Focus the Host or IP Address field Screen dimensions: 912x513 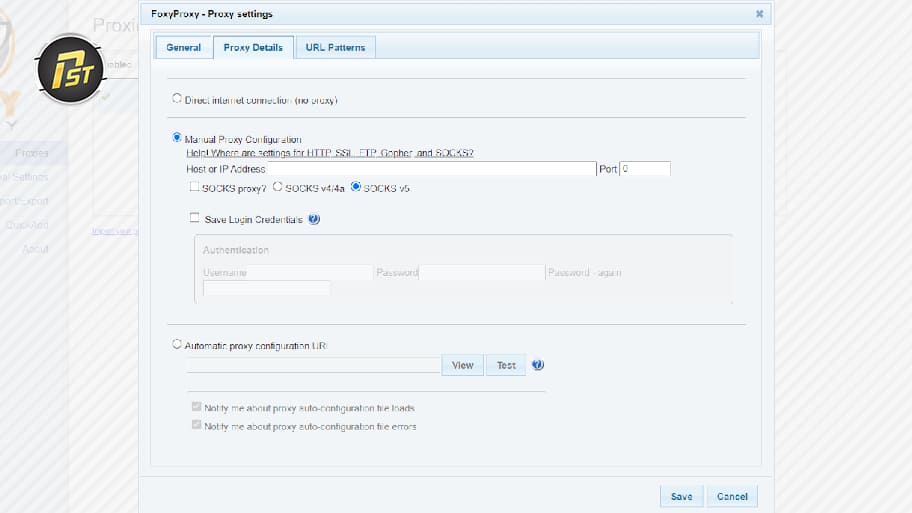(x=431, y=169)
